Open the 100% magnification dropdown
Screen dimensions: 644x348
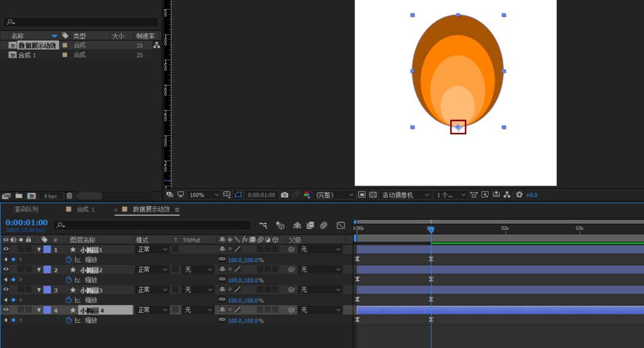(x=204, y=195)
